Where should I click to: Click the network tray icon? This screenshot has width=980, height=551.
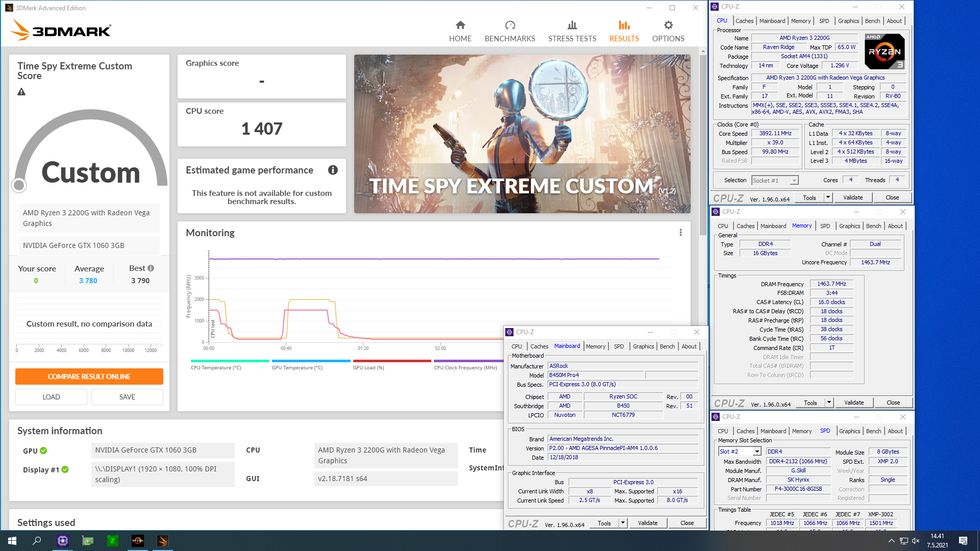903,541
